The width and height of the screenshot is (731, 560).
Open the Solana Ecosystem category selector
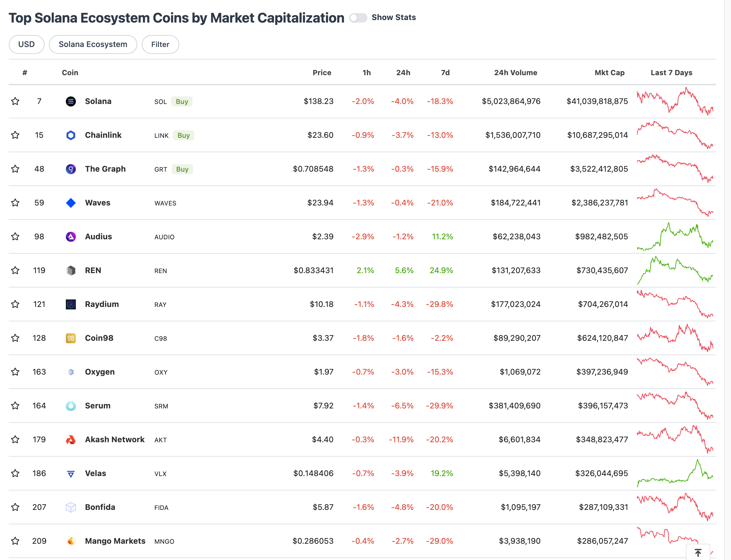coord(93,44)
